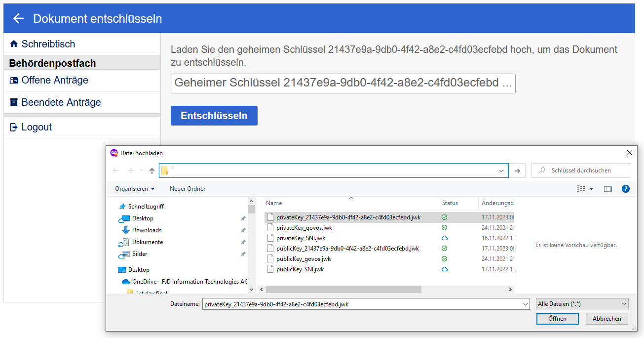Click the Geheimer Schlüssel upload field

click(343, 83)
